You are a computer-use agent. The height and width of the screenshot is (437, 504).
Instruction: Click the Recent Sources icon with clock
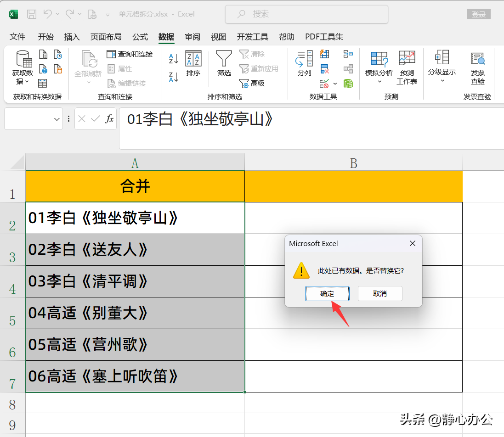click(58, 54)
